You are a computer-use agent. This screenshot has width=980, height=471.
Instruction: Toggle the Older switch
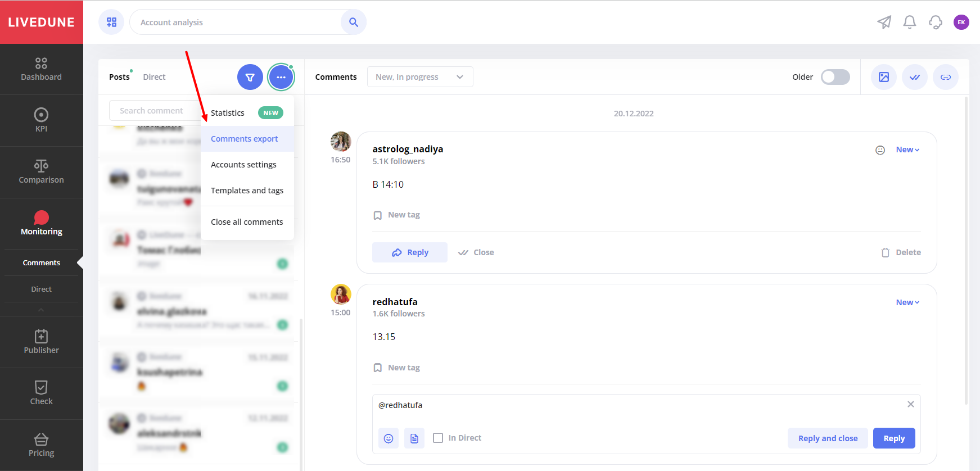pos(835,77)
